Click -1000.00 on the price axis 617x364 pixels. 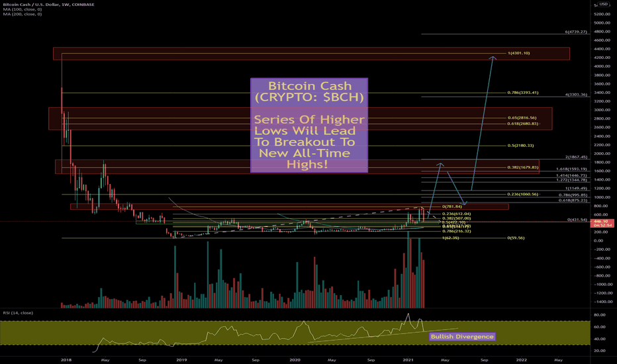(x=602, y=284)
